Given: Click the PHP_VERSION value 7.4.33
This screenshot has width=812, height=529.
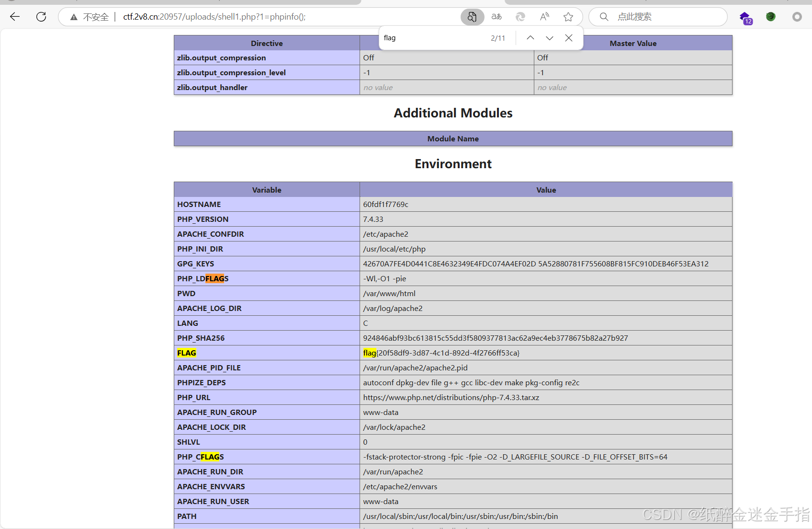Looking at the screenshot, I should [373, 219].
